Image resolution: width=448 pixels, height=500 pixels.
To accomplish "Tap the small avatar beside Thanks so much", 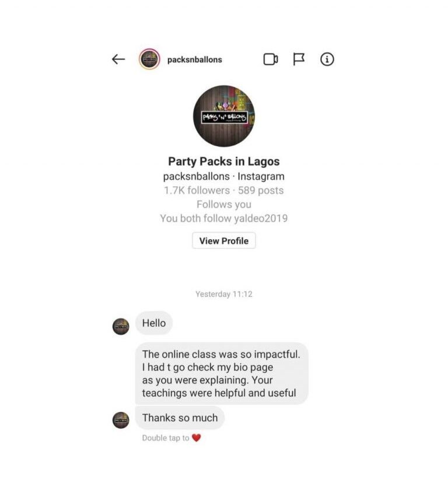I will (121, 420).
